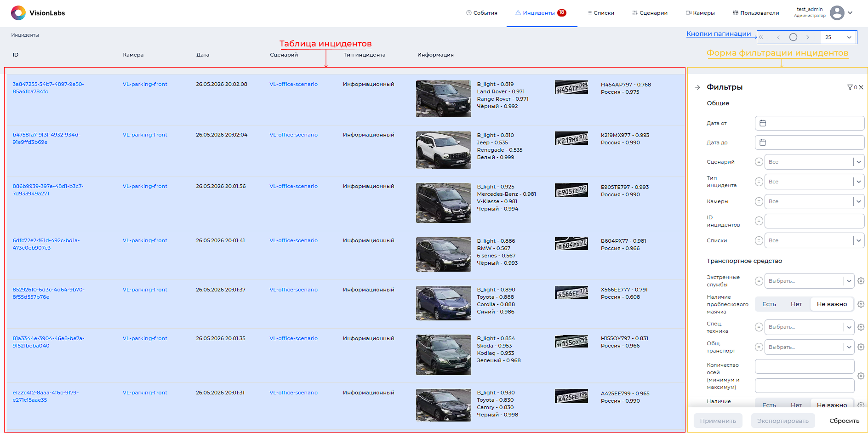The image size is (868, 433).
Task: Click the minimum axle count field
Action: click(805, 366)
